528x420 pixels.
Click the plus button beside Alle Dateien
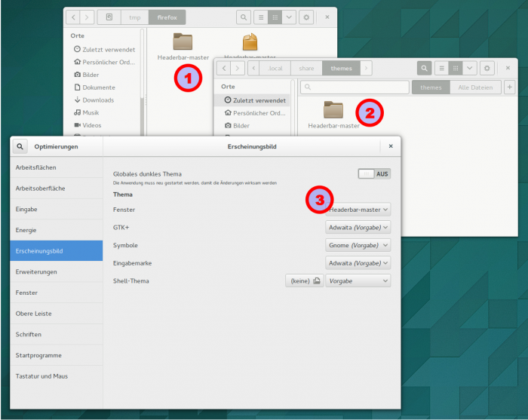(509, 87)
